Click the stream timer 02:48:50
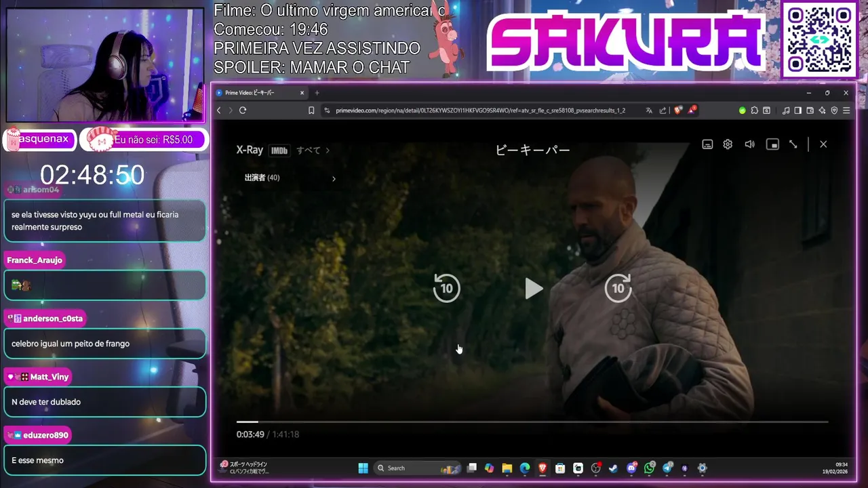The image size is (868, 488). click(x=92, y=175)
